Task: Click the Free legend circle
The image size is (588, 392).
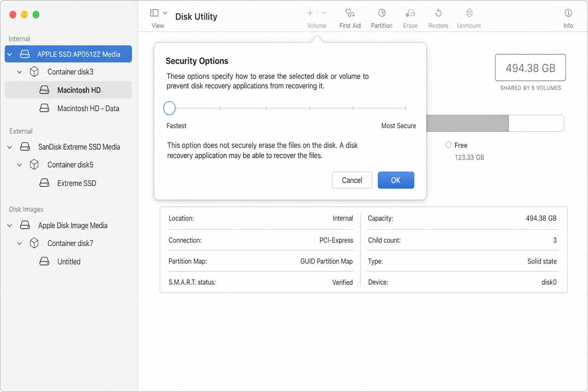Action: [x=448, y=145]
